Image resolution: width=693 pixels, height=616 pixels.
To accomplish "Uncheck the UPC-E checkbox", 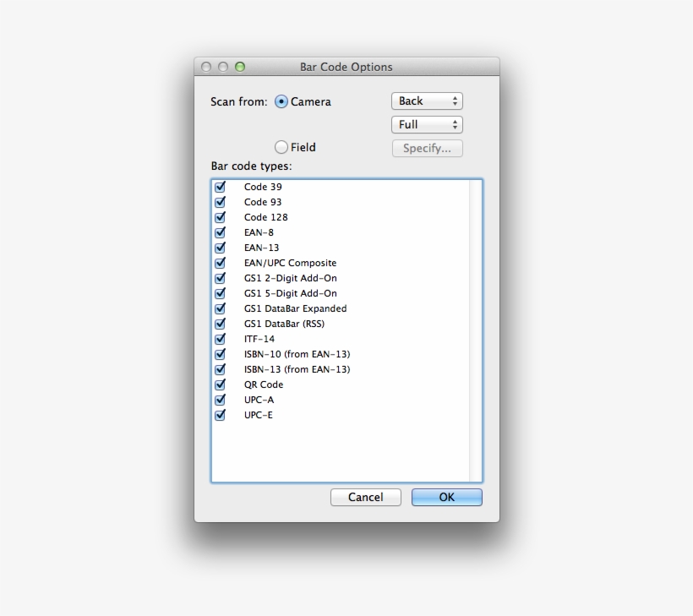I will tap(221, 415).
